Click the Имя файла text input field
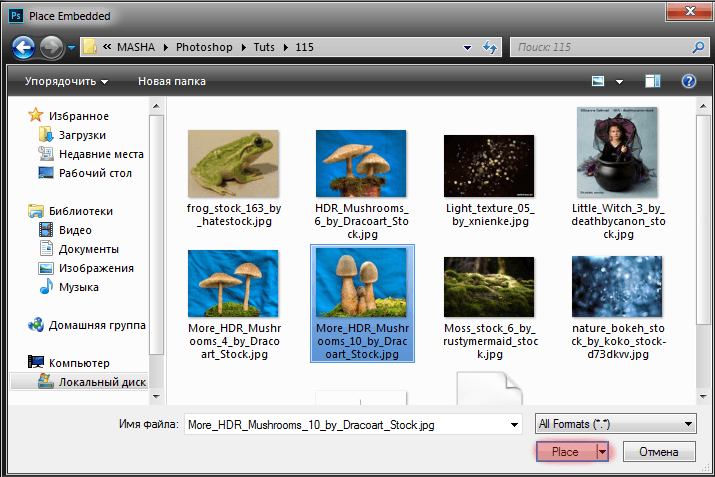715x477 pixels. coord(345,423)
